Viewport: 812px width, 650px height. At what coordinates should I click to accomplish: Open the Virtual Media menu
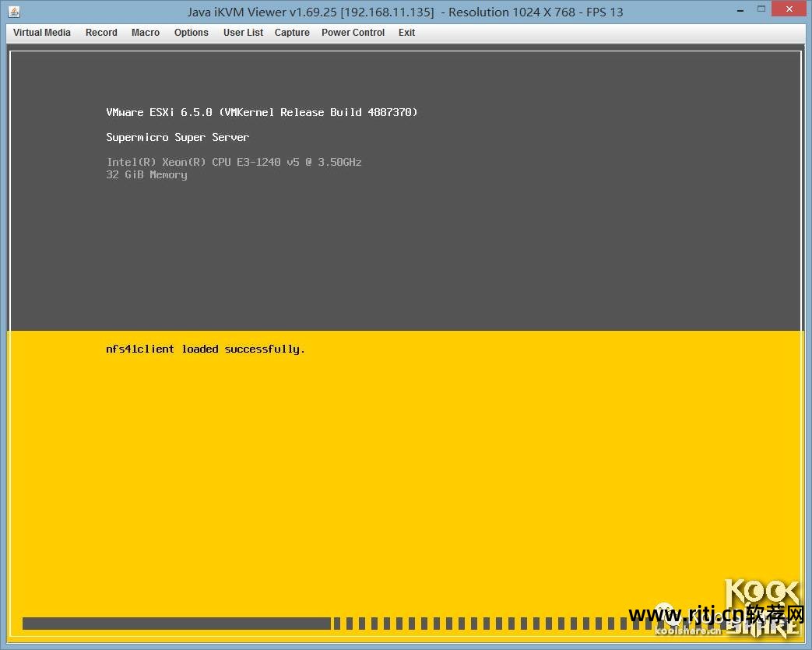coord(41,33)
